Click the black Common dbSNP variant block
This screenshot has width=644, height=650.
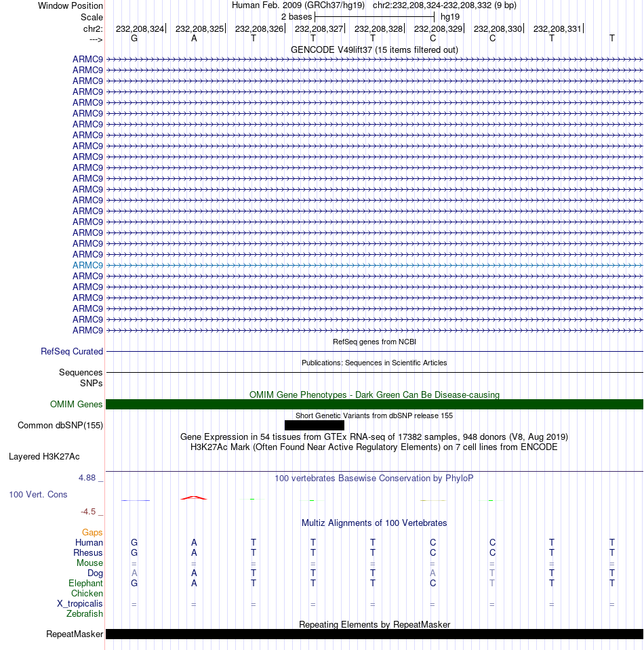tap(315, 426)
